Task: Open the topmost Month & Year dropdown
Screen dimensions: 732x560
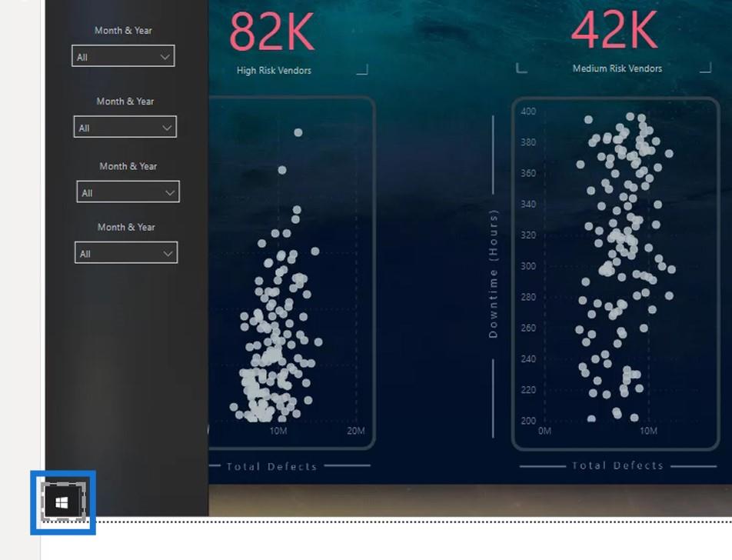Action: (x=123, y=56)
